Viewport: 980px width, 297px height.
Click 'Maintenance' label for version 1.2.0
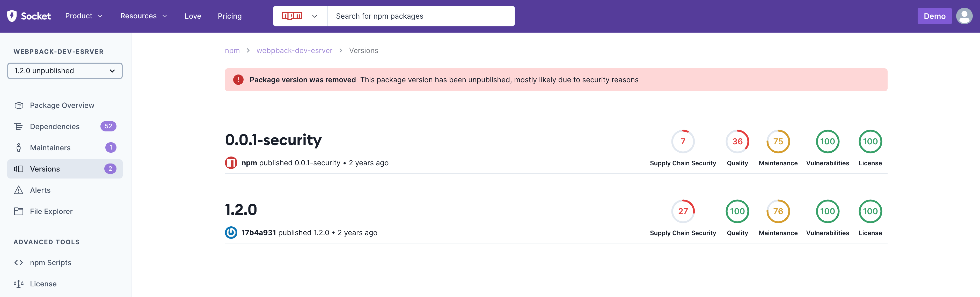coord(778,233)
